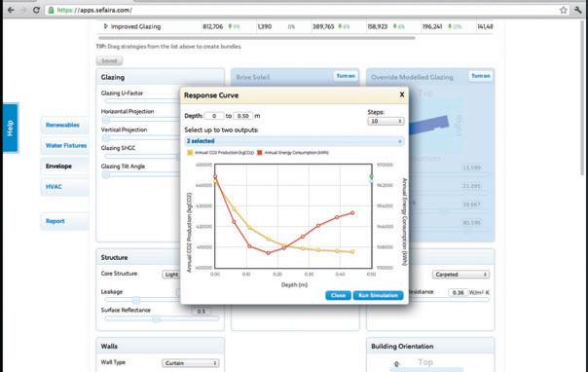Click the Surface Reflectance slider handle

click(x=156, y=318)
